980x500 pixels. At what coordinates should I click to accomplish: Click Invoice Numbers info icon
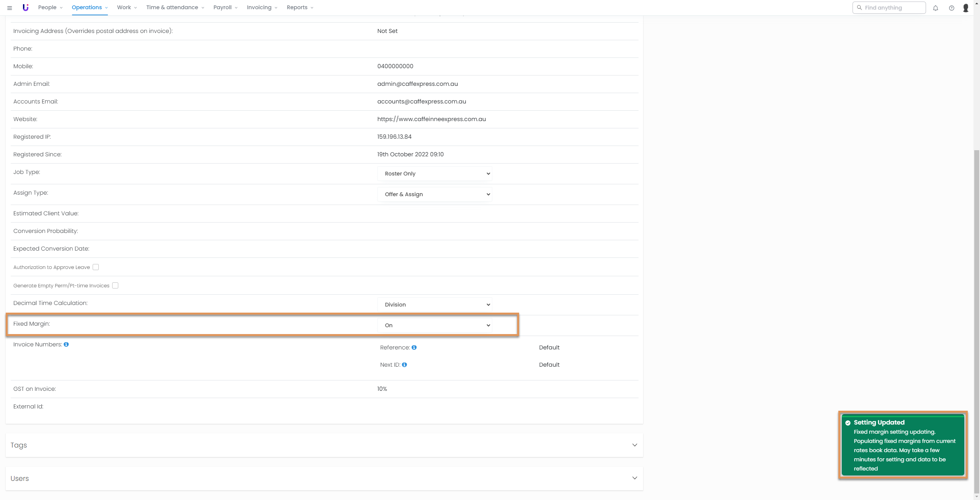click(66, 344)
